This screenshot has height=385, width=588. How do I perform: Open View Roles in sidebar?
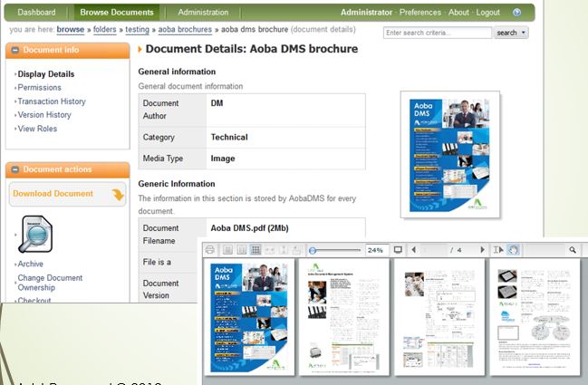click(37, 129)
